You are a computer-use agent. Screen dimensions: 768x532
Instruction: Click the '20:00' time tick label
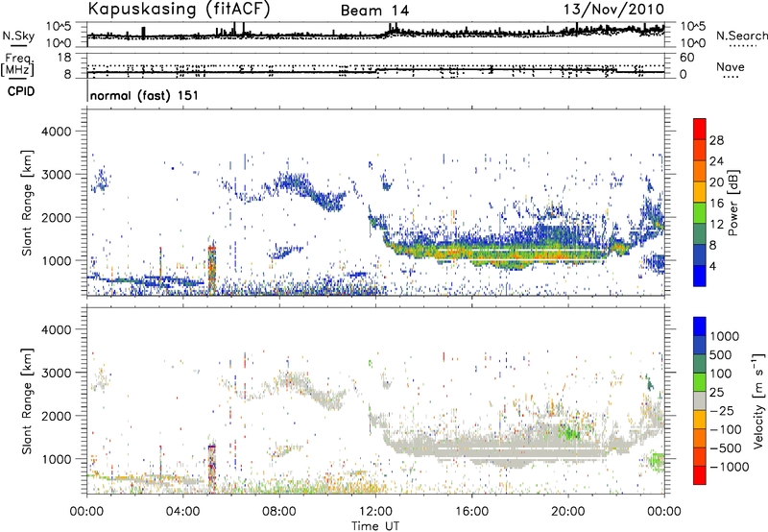point(567,512)
